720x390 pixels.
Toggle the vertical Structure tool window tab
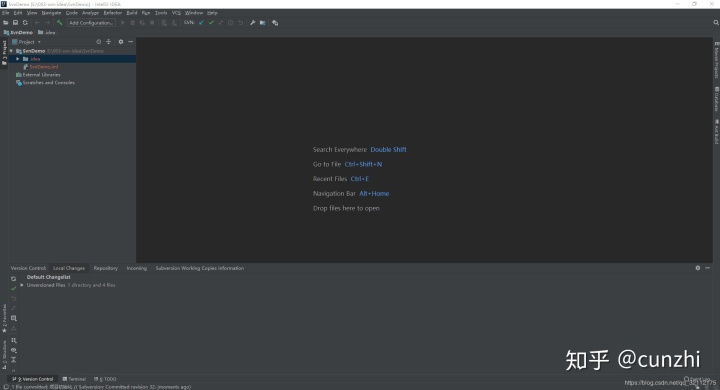[5, 355]
